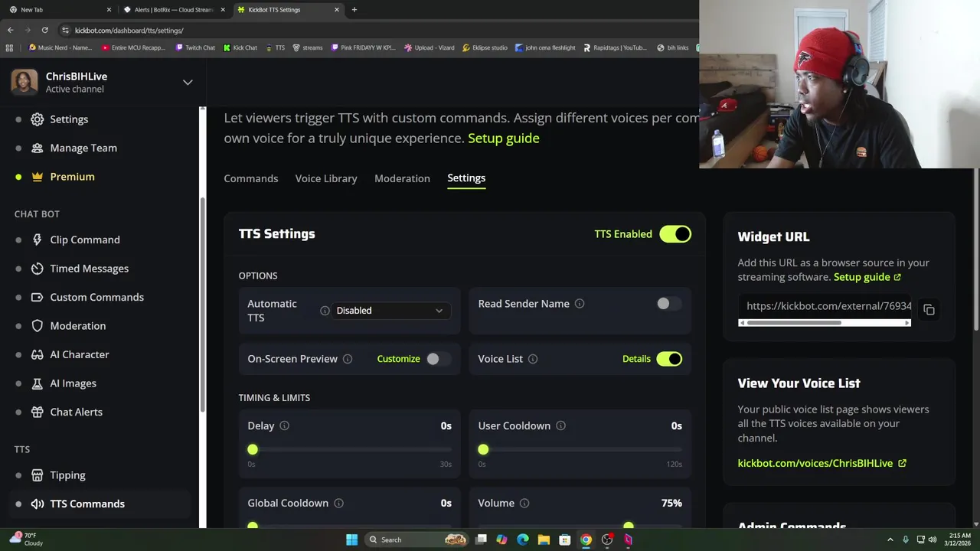Reload the page in the browser

pos(44,30)
